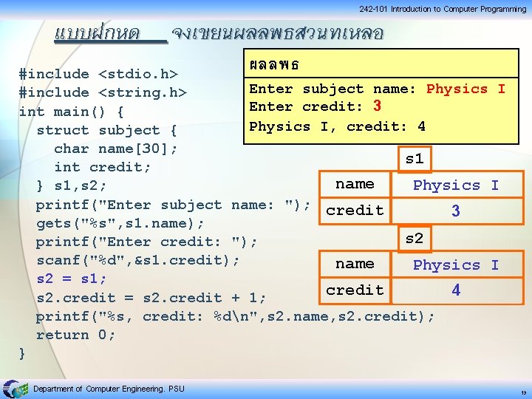Click the blue "s2 = s1;" code line

pos(72,279)
